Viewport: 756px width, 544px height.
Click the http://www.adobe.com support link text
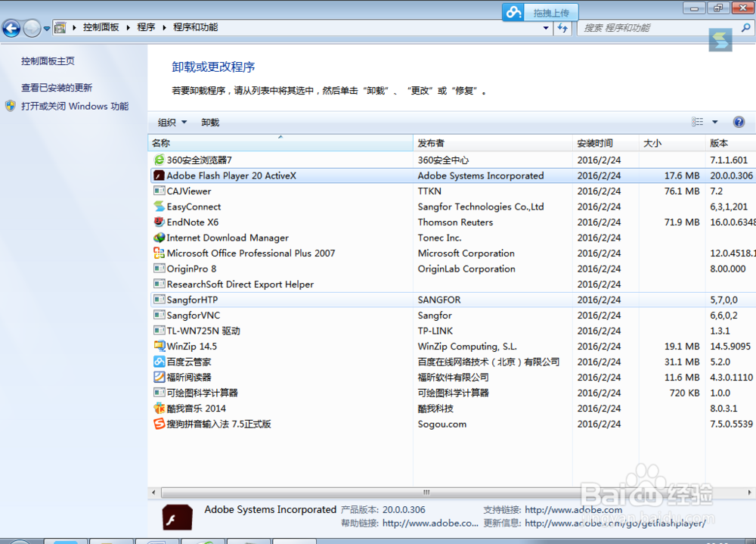pyautogui.click(x=573, y=510)
